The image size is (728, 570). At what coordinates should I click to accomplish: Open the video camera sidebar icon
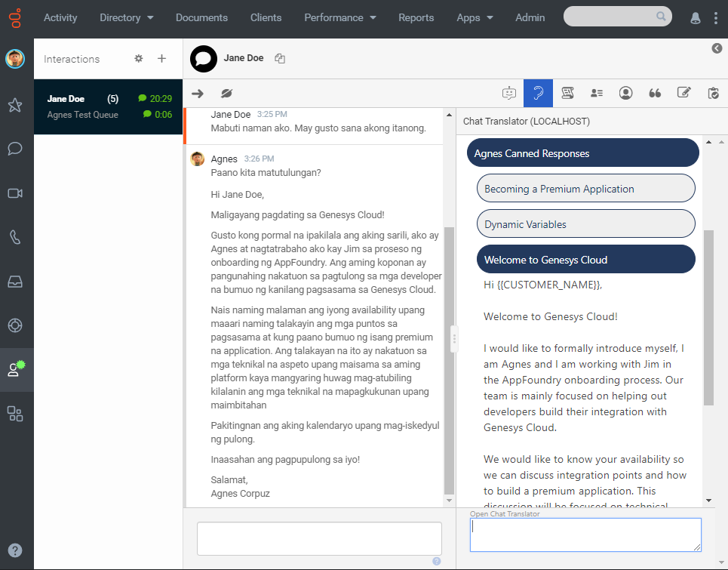click(15, 193)
